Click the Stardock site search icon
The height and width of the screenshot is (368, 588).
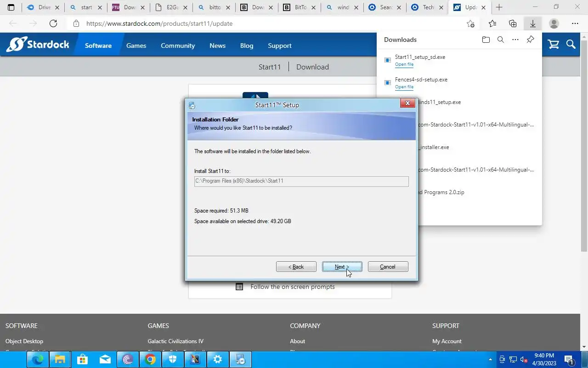pos(571,44)
